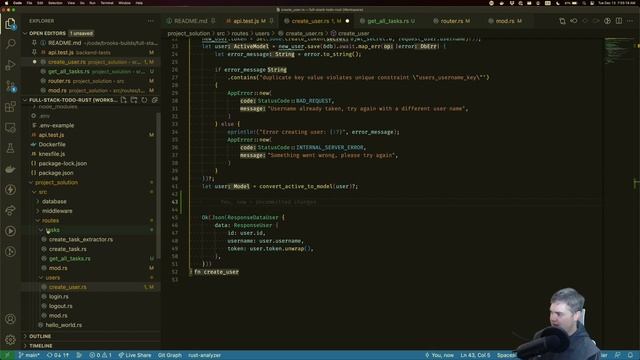
Task: Open package-lock.json file
Action: 62,163
